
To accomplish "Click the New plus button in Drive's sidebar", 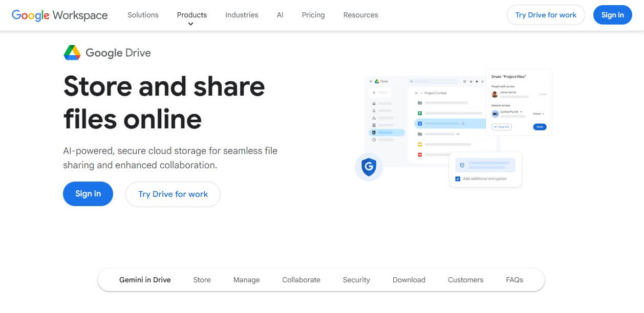I will click(373, 93).
